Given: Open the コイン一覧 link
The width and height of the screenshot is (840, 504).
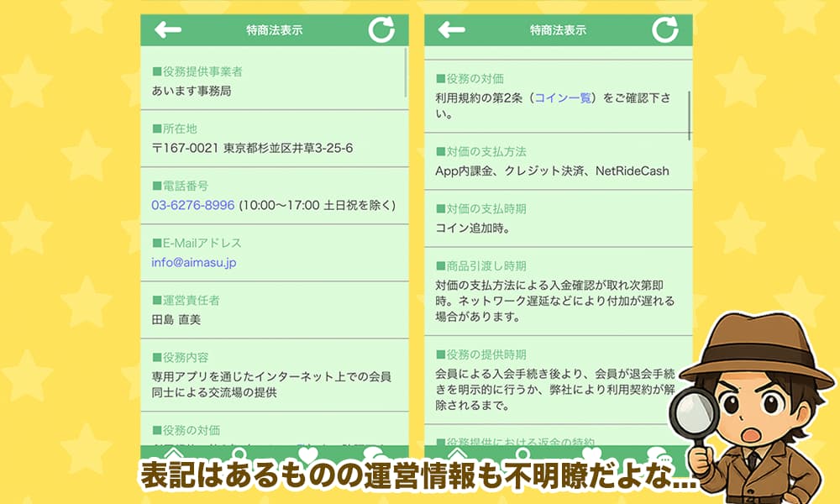Looking at the screenshot, I should click(x=563, y=98).
